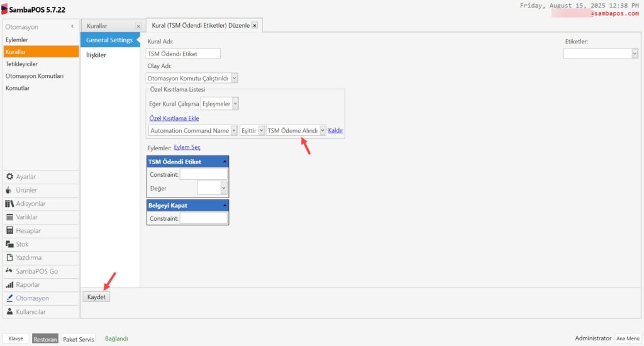Open the Eşittir operator dropdown
The height and width of the screenshot is (346, 644).
261,131
